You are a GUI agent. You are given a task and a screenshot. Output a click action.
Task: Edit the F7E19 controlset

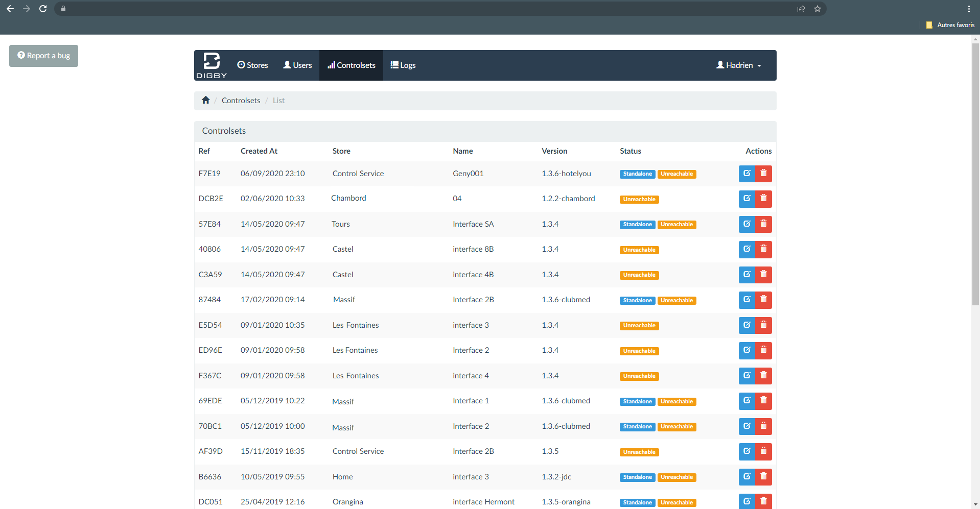[x=746, y=174]
